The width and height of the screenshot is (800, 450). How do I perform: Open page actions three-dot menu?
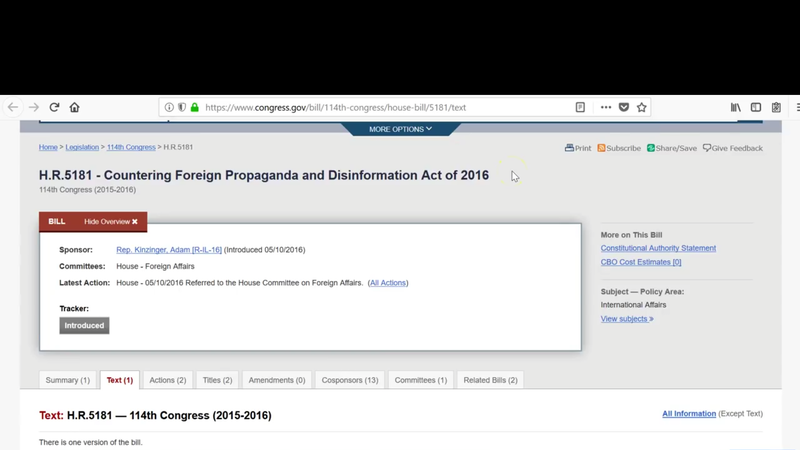pos(606,107)
